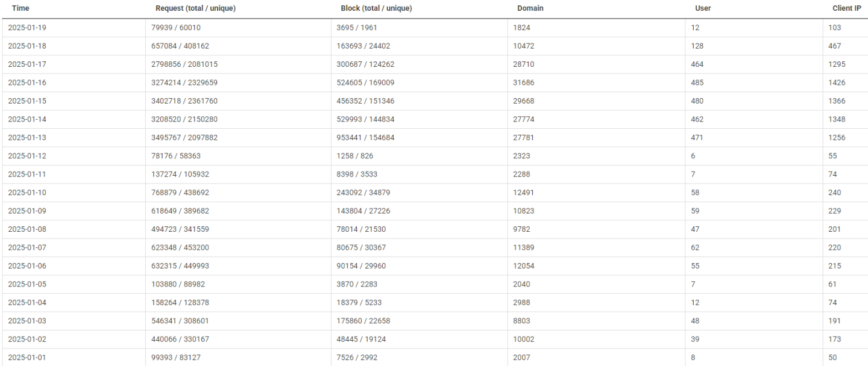Click the User column header
868x366 pixels.
point(703,8)
